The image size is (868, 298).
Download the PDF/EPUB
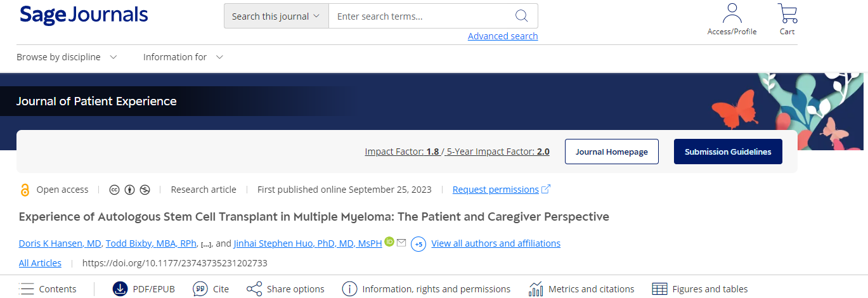click(143, 289)
